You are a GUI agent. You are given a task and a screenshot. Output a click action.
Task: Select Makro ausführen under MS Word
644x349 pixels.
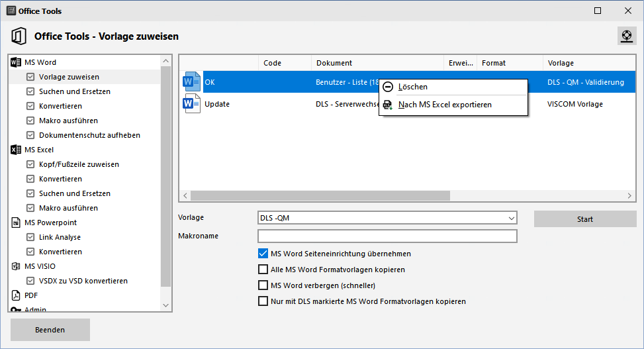tap(68, 121)
